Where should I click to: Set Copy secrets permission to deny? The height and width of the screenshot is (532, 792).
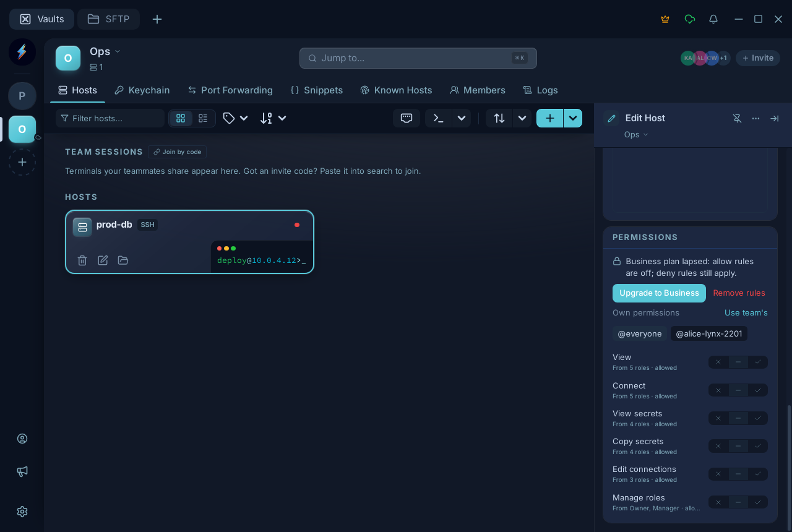pyautogui.click(x=718, y=446)
